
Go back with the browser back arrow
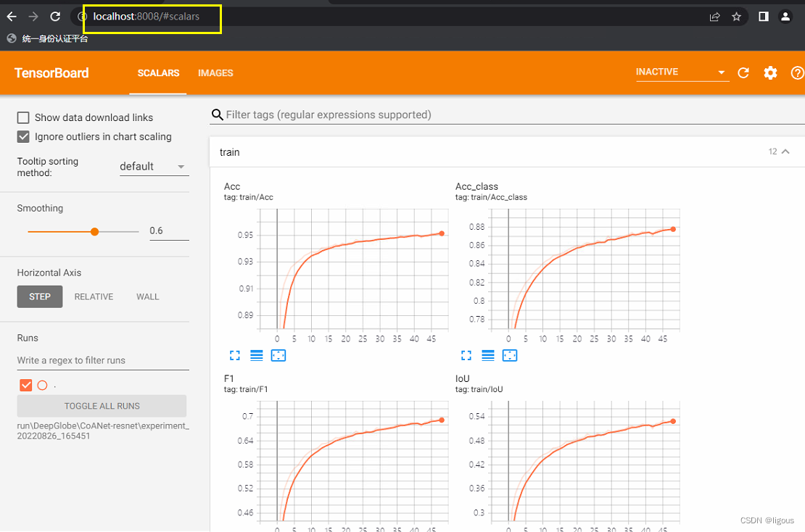(x=12, y=17)
